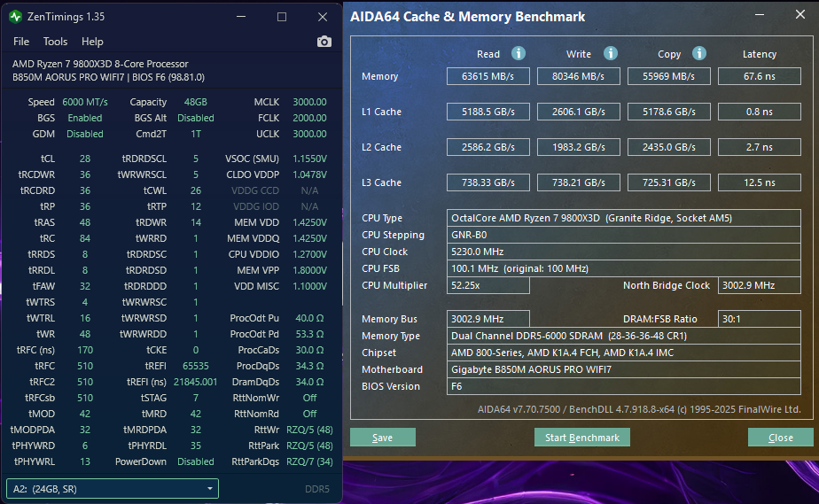Click the MEM VDD 1.4250V value
The image size is (819, 504).
click(309, 222)
